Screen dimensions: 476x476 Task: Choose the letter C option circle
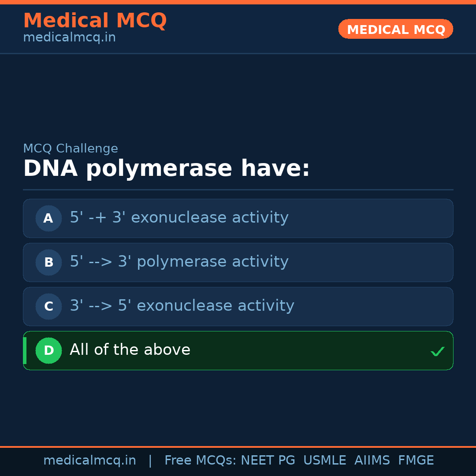[x=48, y=306]
